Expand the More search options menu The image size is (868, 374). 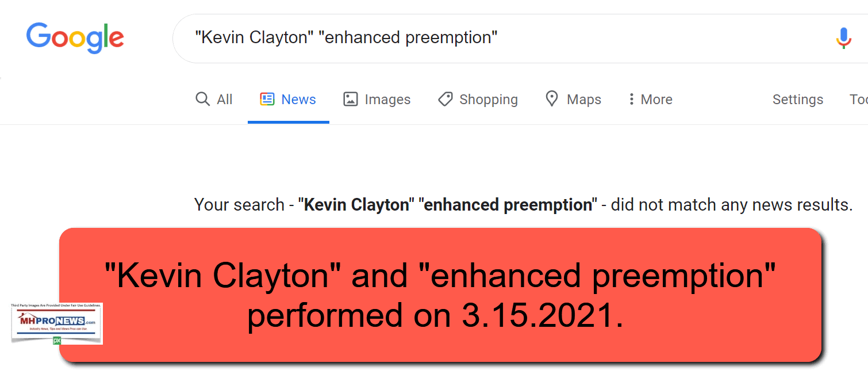point(656,100)
